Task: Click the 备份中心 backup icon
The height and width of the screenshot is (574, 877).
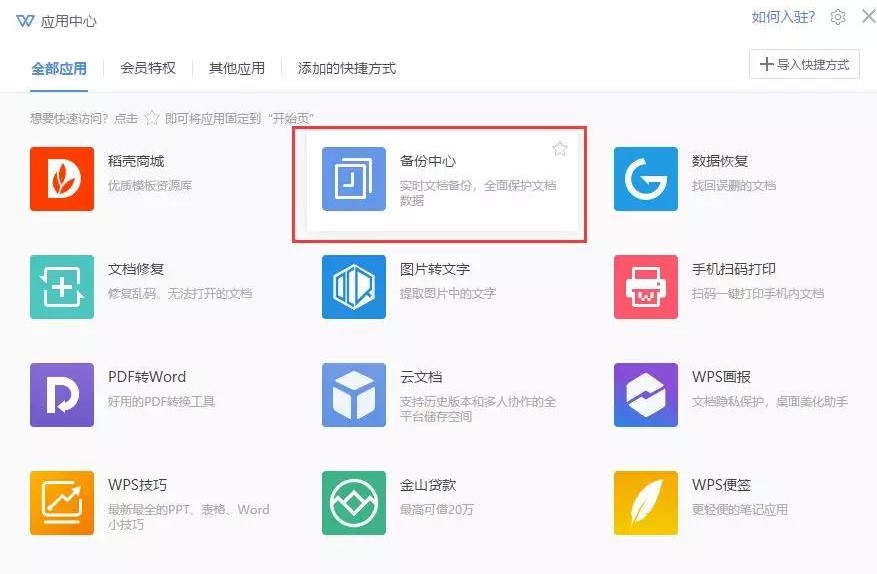Action: 354,179
